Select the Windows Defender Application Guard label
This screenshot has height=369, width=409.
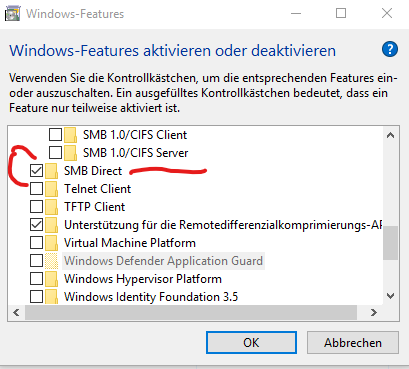click(163, 261)
